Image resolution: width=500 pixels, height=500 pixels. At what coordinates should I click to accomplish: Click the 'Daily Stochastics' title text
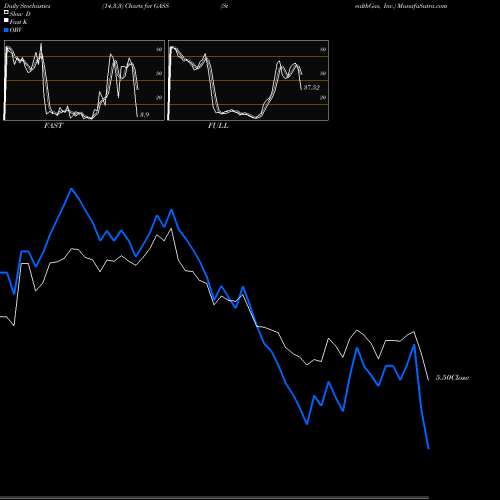pyautogui.click(x=27, y=6)
